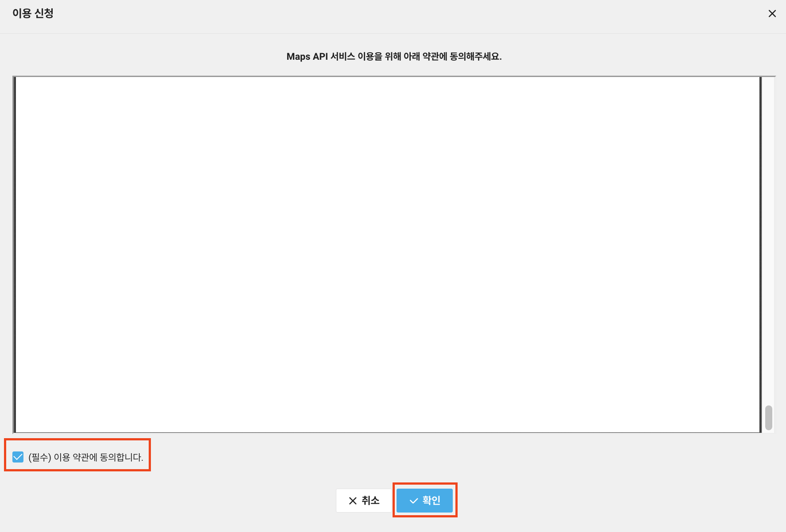This screenshot has height=532, width=786.
Task: Click the '취소' text on the cancel button
Action: pyautogui.click(x=370, y=500)
